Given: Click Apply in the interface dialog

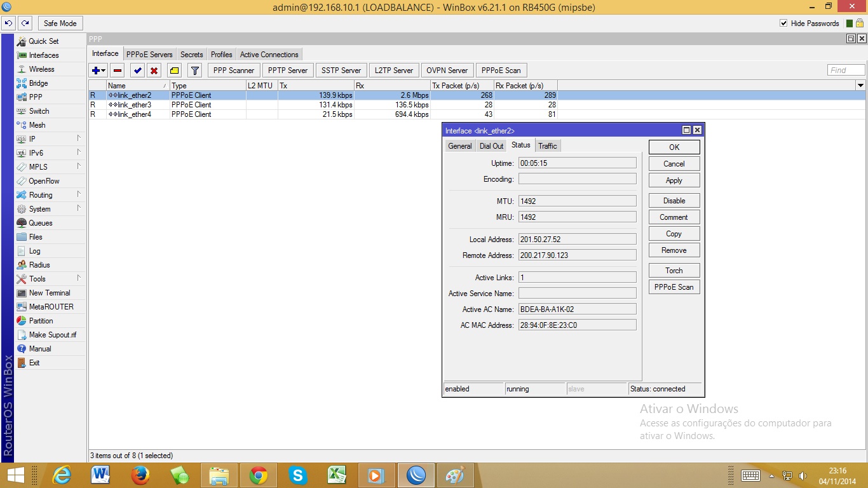Looking at the screenshot, I should pyautogui.click(x=674, y=180).
